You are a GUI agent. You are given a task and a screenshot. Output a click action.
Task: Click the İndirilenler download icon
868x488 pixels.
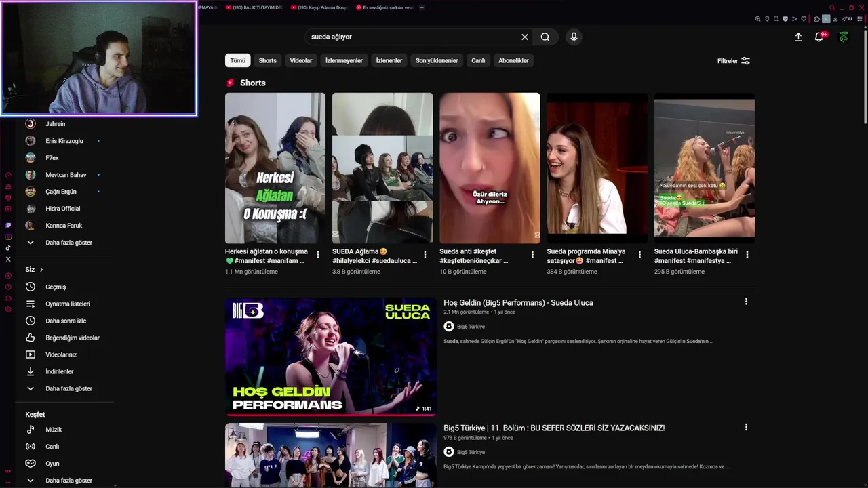(31, 371)
